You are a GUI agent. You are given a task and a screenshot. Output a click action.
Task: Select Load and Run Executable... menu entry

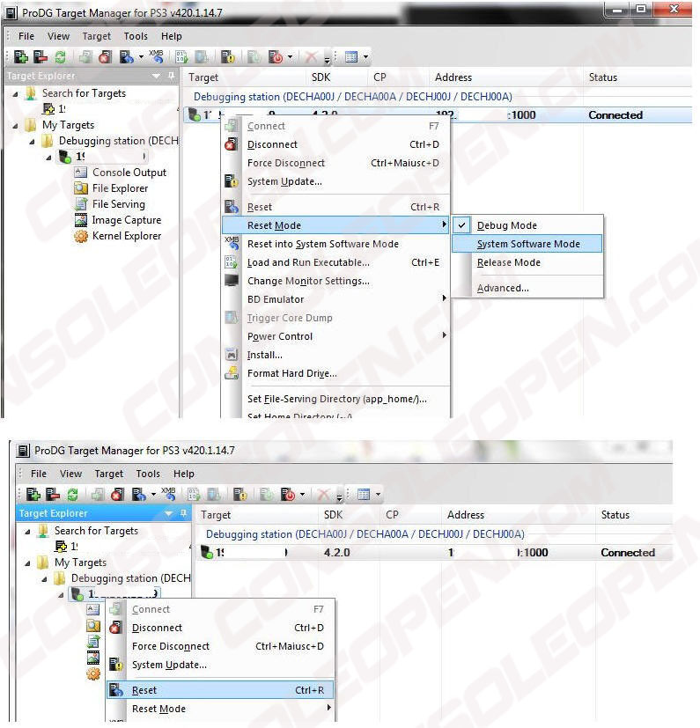coord(336,262)
